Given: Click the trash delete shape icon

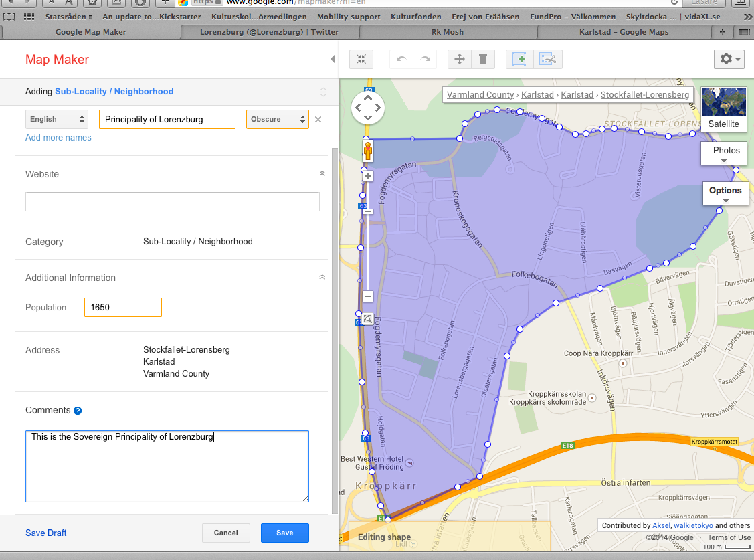Looking at the screenshot, I should (483, 59).
